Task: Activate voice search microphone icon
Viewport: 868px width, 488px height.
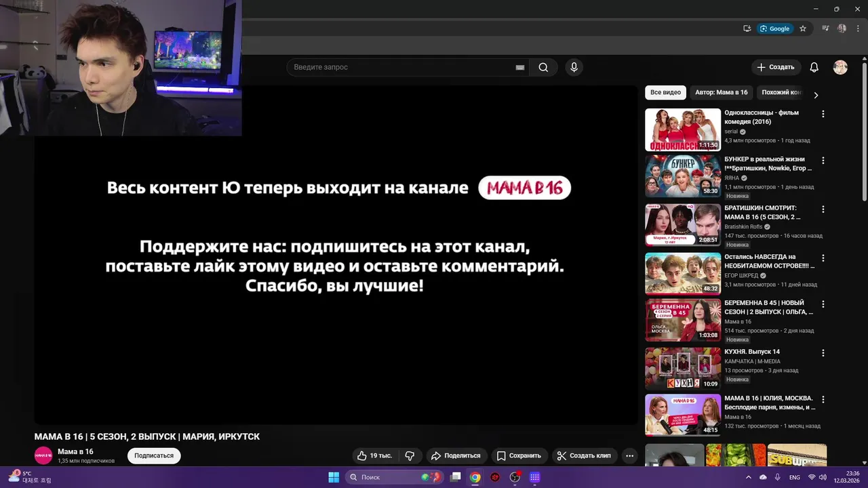Action: pos(574,67)
